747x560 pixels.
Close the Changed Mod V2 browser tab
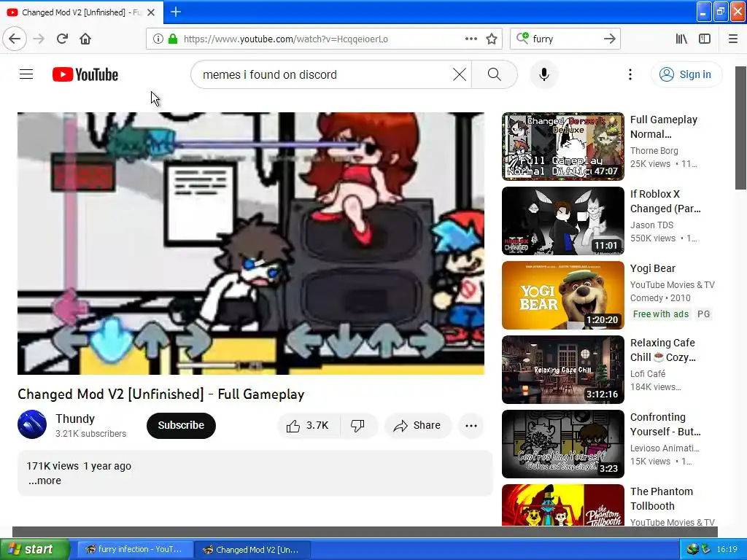(x=151, y=12)
